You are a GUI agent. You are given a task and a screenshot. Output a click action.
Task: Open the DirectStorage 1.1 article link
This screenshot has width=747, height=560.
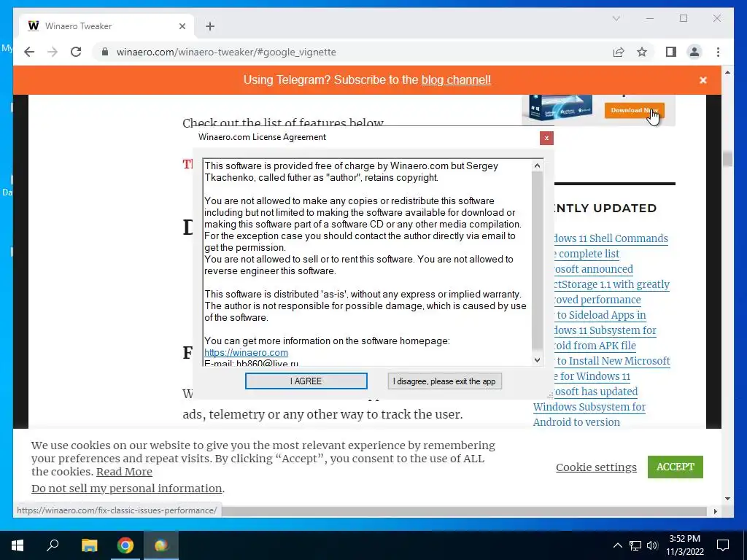612,284
